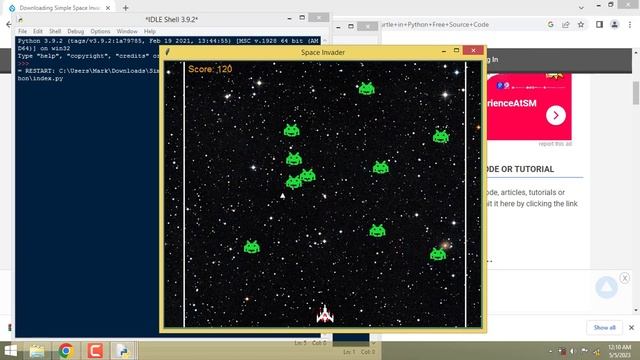The width and height of the screenshot is (640, 360).
Task: Minimize the IDLE Shell window
Action: [x=289, y=18]
